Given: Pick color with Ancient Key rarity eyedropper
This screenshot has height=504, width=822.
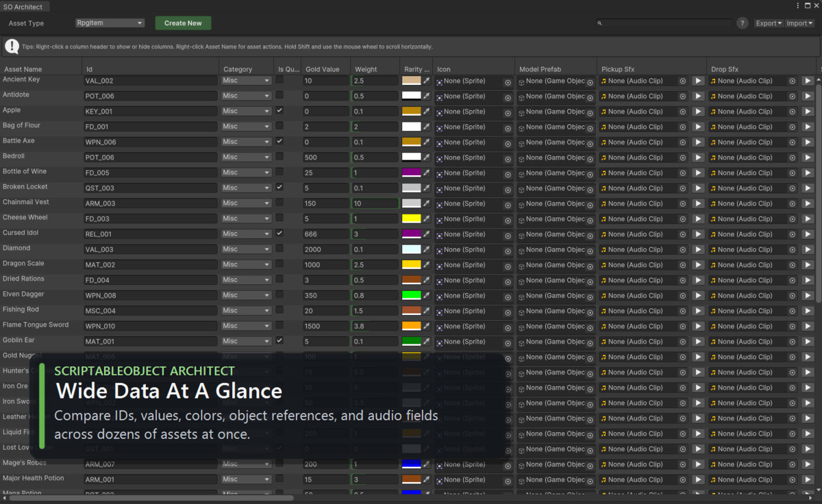Looking at the screenshot, I should point(426,81).
